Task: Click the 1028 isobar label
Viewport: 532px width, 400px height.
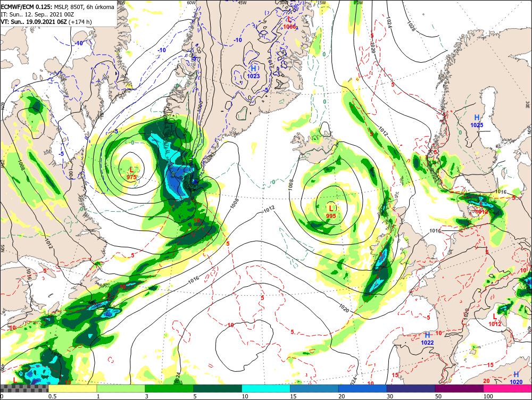Action: point(411,26)
